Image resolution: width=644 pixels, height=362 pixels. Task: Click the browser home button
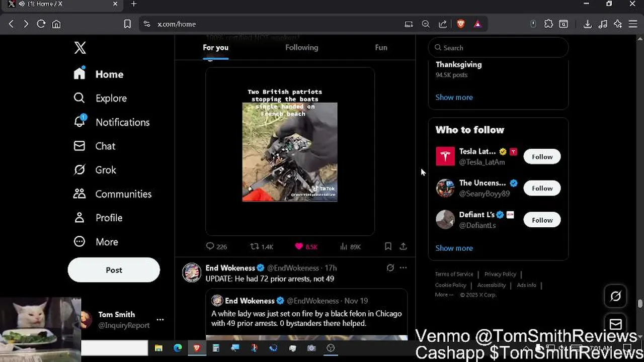coord(56,24)
